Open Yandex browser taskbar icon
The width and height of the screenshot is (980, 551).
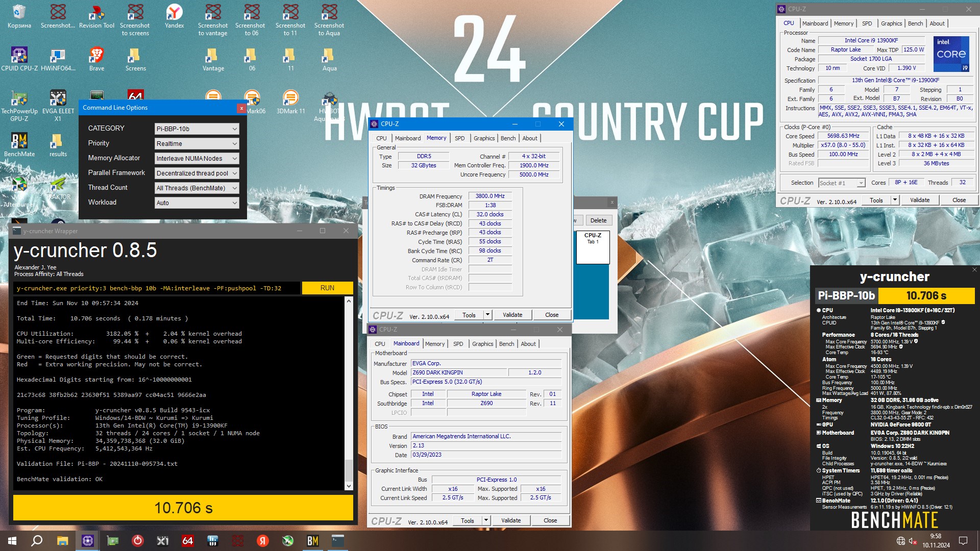tap(263, 541)
